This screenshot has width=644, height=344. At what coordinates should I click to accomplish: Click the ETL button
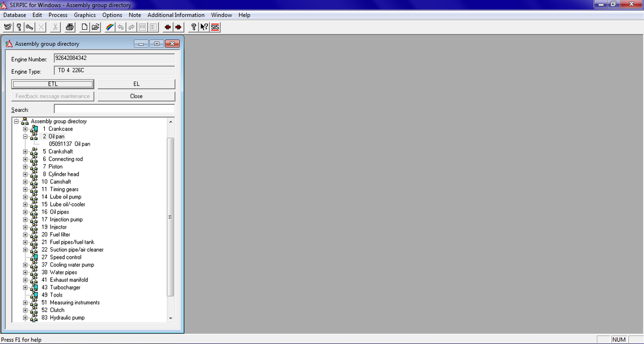[x=53, y=84]
